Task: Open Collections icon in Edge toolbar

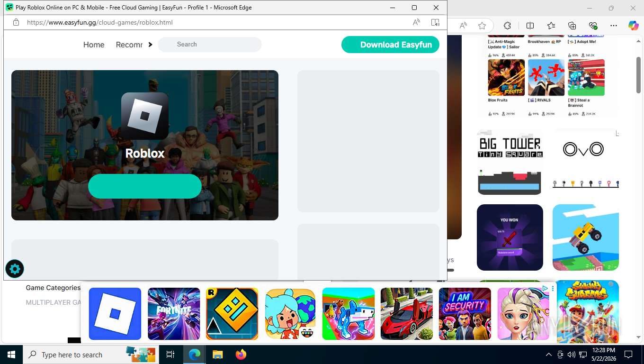Action: [572, 26]
